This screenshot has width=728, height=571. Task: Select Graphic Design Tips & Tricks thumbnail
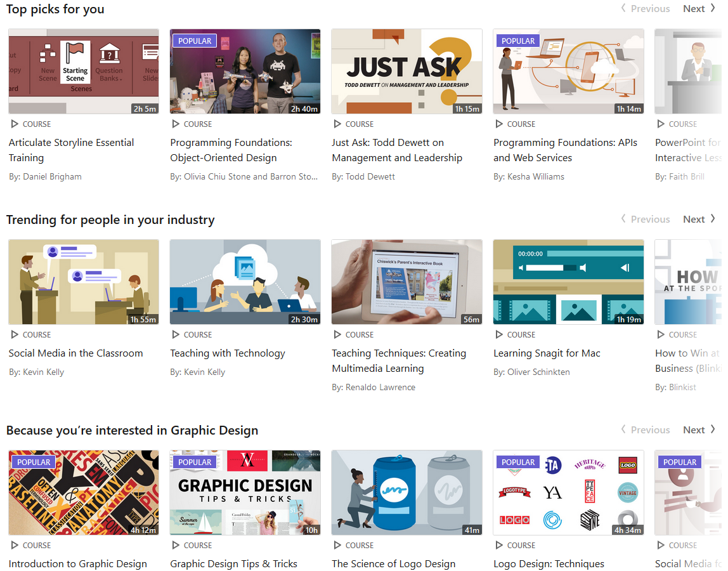pos(245,492)
